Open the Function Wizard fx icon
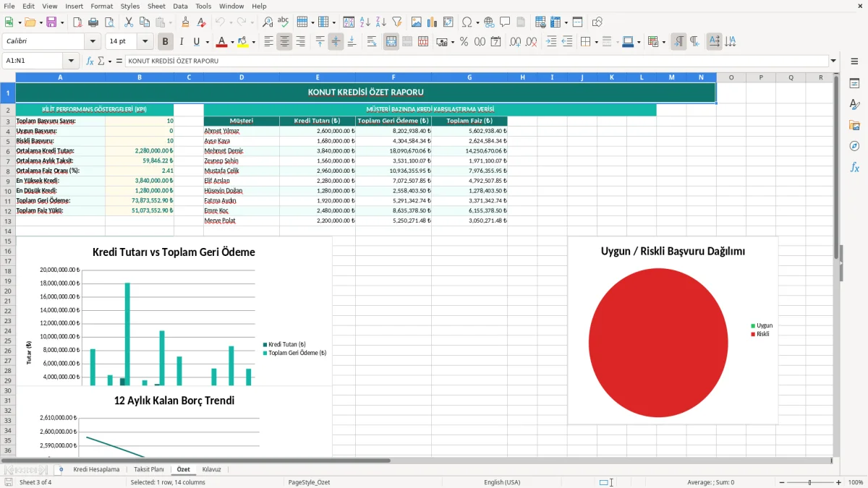This screenshot has height=488, width=868. [x=90, y=61]
